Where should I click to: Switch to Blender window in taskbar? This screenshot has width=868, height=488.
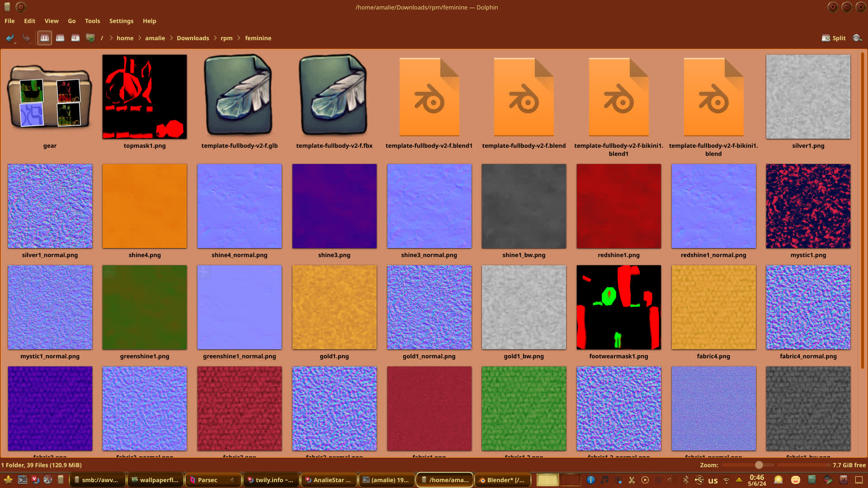502,480
